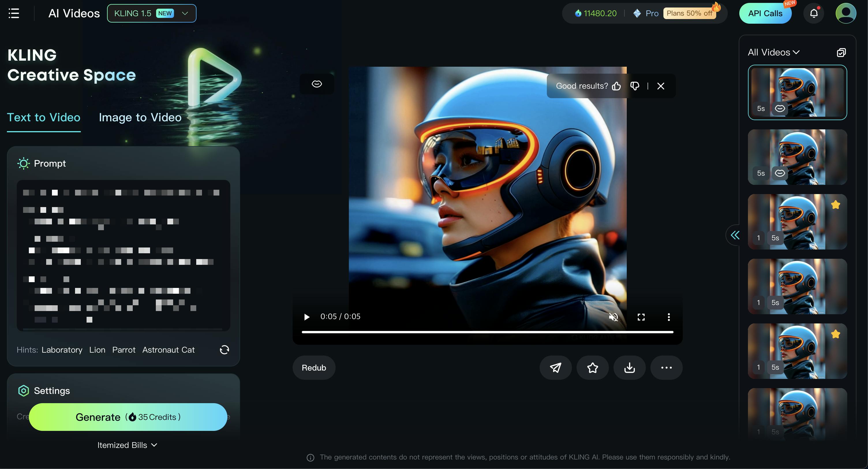Expand the Itemized Bills section
This screenshot has width=868, height=469.
click(127, 445)
